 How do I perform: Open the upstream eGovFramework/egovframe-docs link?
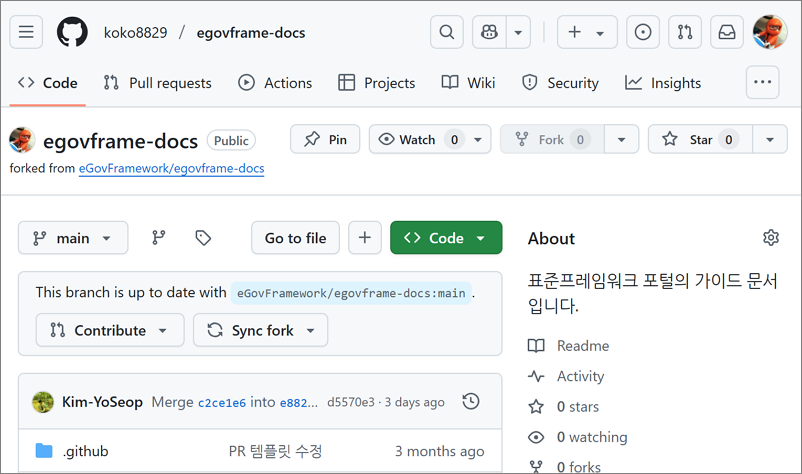(x=171, y=168)
